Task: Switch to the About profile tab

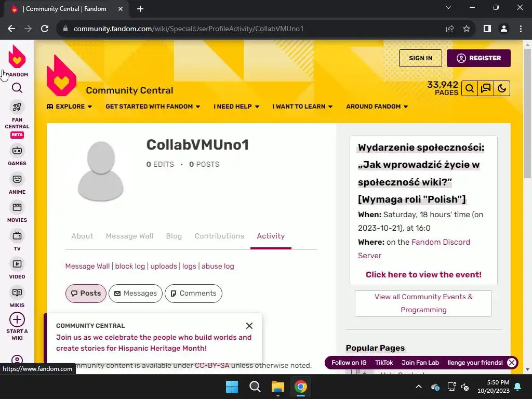Action: point(82,236)
